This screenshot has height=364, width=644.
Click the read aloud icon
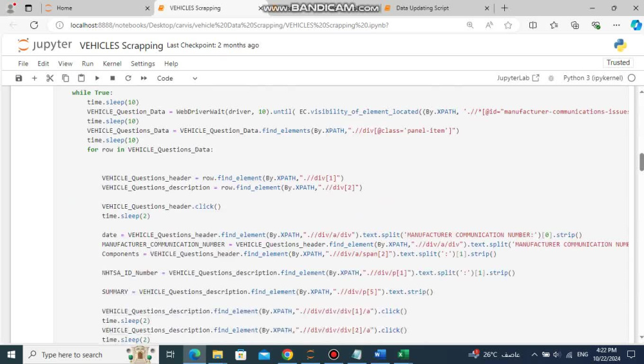pos(489,25)
